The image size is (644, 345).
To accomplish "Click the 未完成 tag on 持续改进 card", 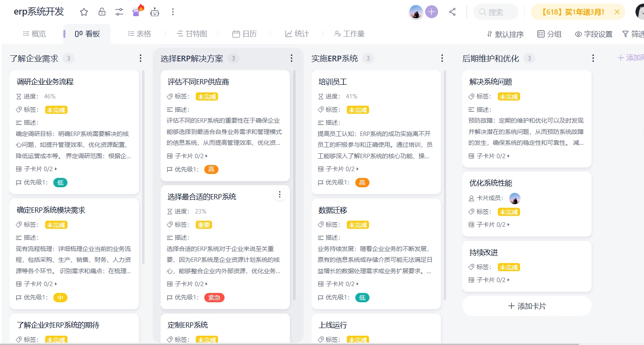I will tap(509, 267).
